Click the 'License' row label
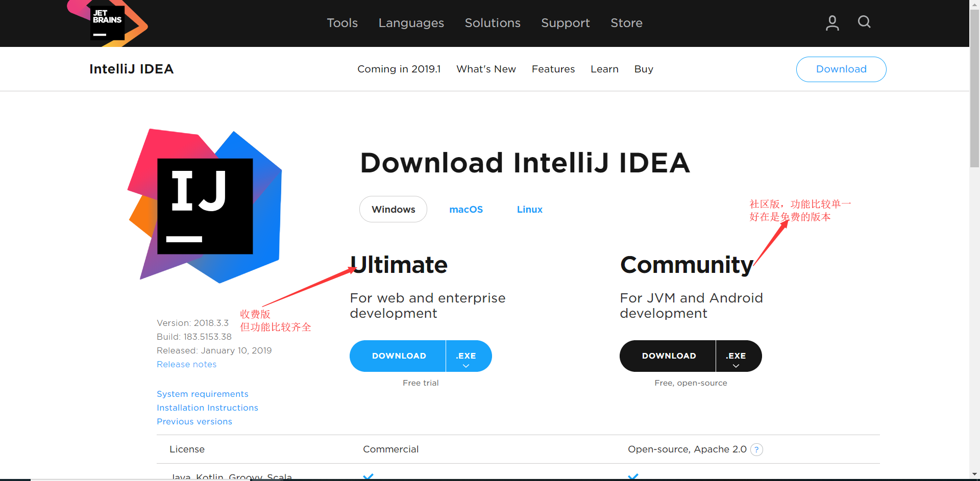Image resolution: width=980 pixels, height=481 pixels. point(187,449)
